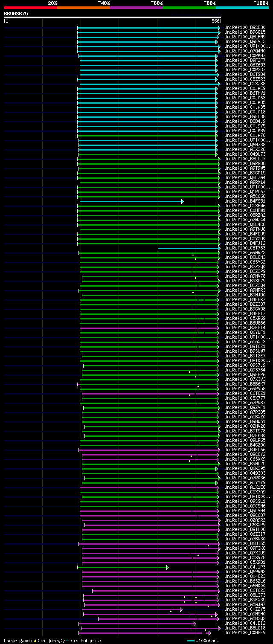Select the UniRef100_A9T9W5 label
Viewport: 273px width, 644px height.
click(x=245, y=168)
